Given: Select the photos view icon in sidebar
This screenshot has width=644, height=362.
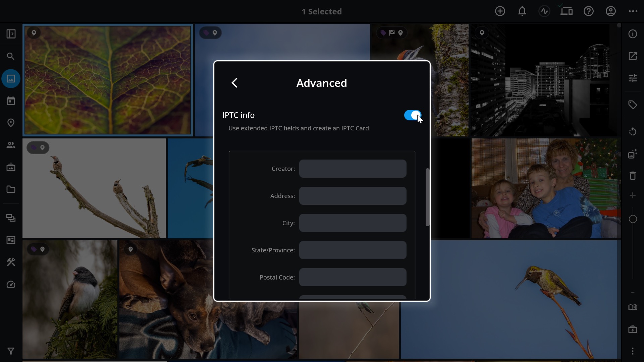Looking at the screenshot, I should pos(11,79).
